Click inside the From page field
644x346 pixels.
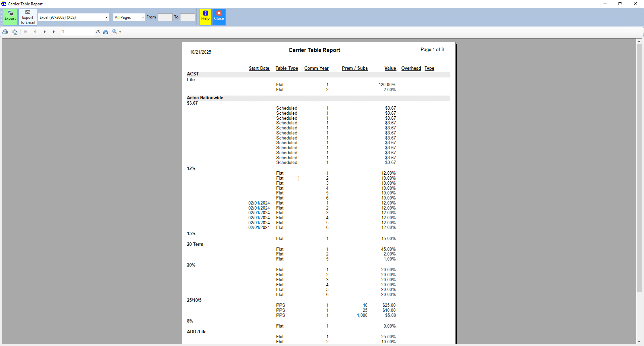pyautogui.click(x=165, y=17)
